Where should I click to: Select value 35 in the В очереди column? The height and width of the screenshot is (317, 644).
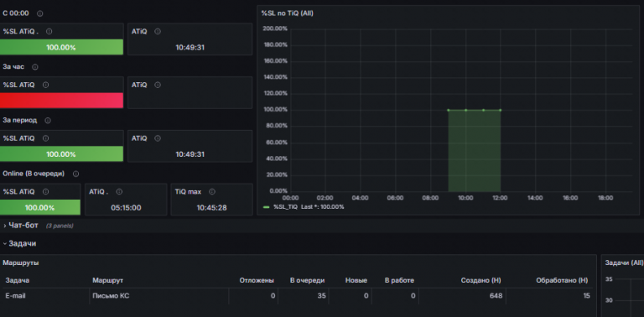[322, 296]
